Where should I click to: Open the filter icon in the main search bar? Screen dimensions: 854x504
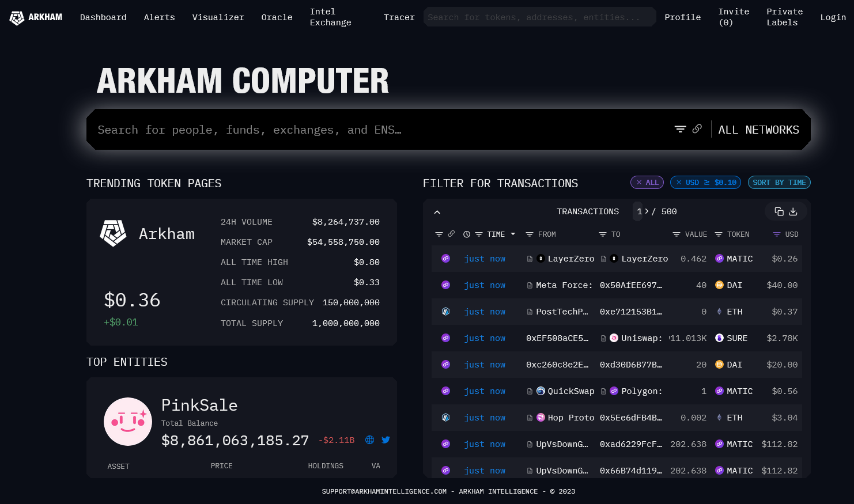pos(681,129)
